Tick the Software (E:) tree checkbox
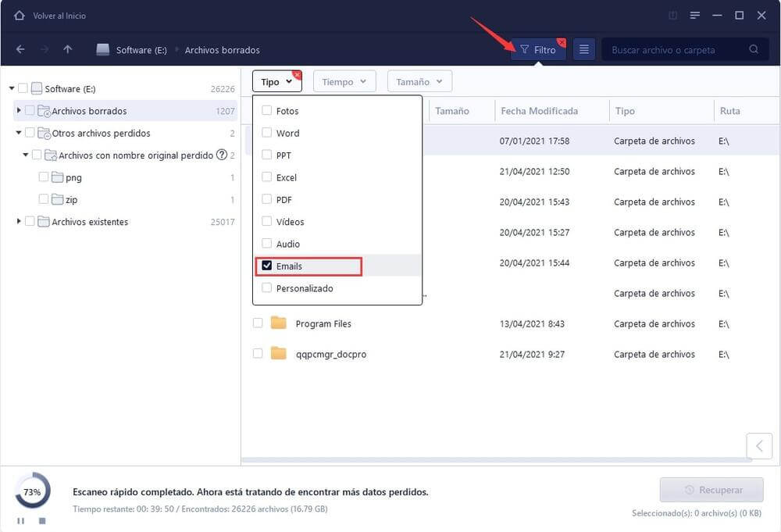Screen dimensions: 781x532 point(23,88)
